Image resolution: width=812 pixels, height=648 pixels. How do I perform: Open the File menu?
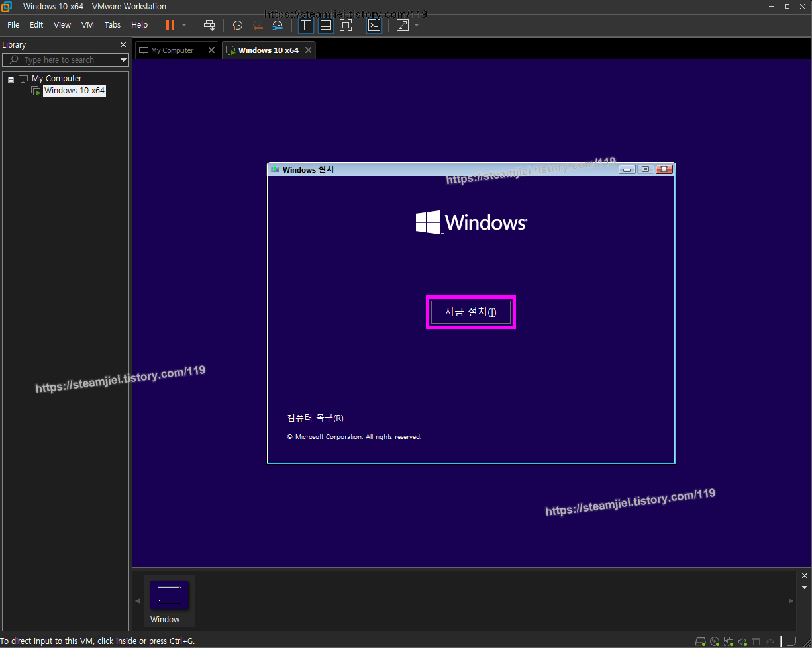tap(13, 25)
